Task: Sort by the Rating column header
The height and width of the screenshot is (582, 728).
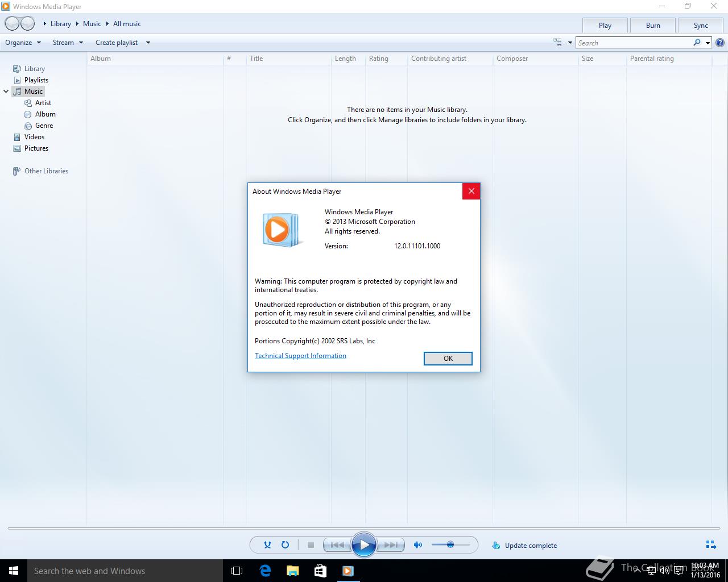Action: point(386,58)
